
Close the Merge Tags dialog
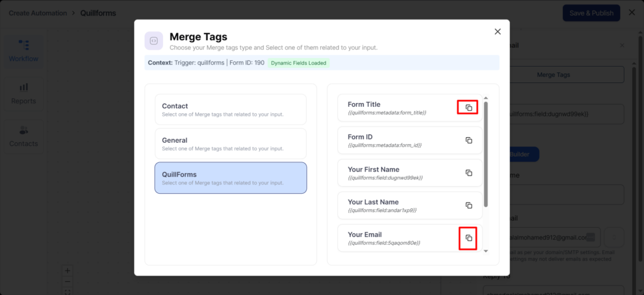click(497, 31)
